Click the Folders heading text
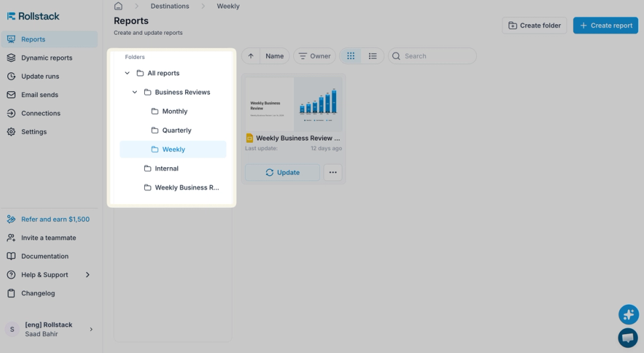This screenshot has width=644, height=353. [135, 57]
